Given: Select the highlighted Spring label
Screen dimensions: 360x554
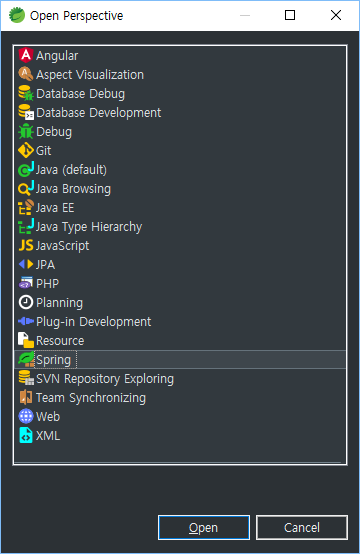Looking at the screenshot, I should pos(54,360).
